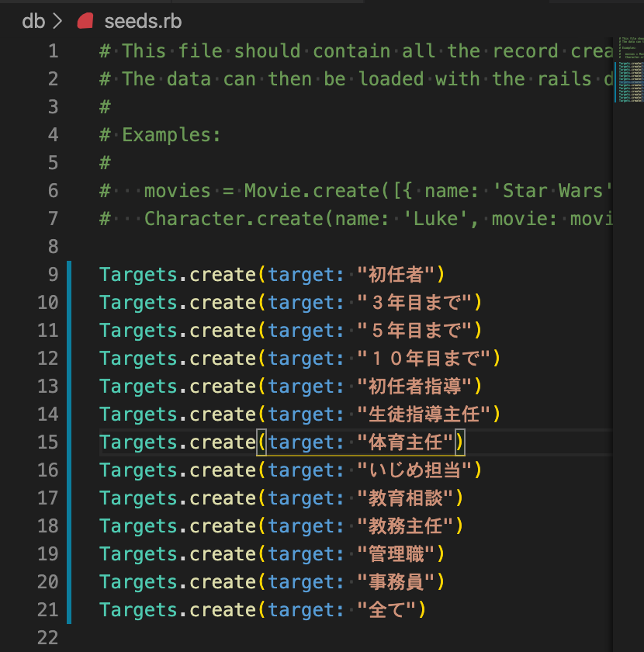Click the 'Star Wars' string in comment
644x652 pixels.
[552, 191]
